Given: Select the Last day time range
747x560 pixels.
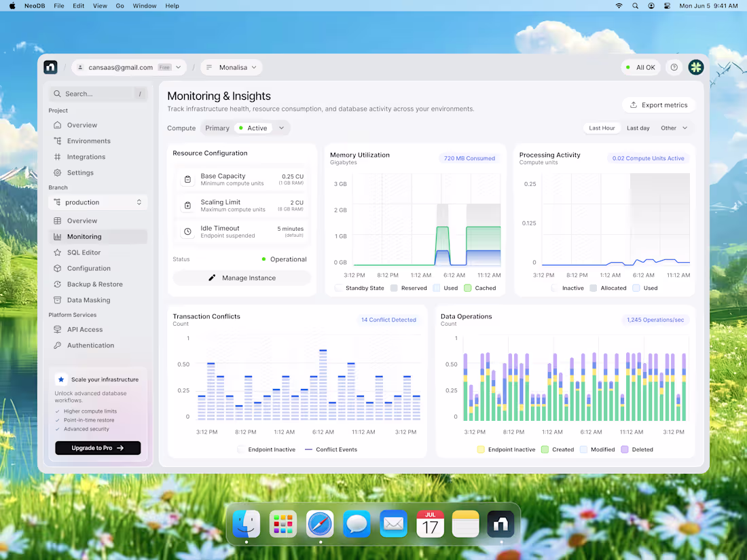Looking at the screenshot, I should pyautogui.click(x=638, y=128).
